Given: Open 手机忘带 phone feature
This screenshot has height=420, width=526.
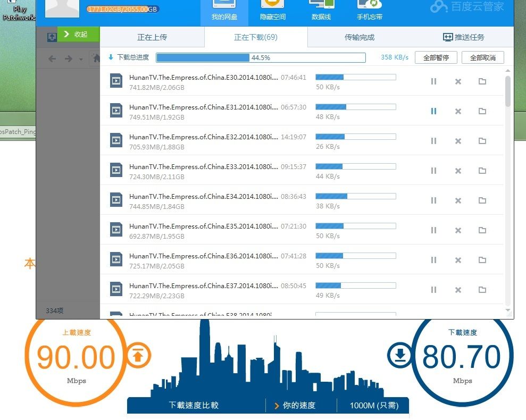Looking at the screenshot, I should [370, 12].
